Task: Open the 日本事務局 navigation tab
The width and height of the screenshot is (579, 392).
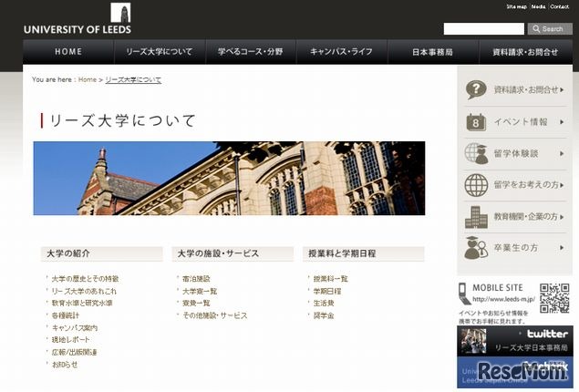Action: pyautogui.click(x=433, y=52)
